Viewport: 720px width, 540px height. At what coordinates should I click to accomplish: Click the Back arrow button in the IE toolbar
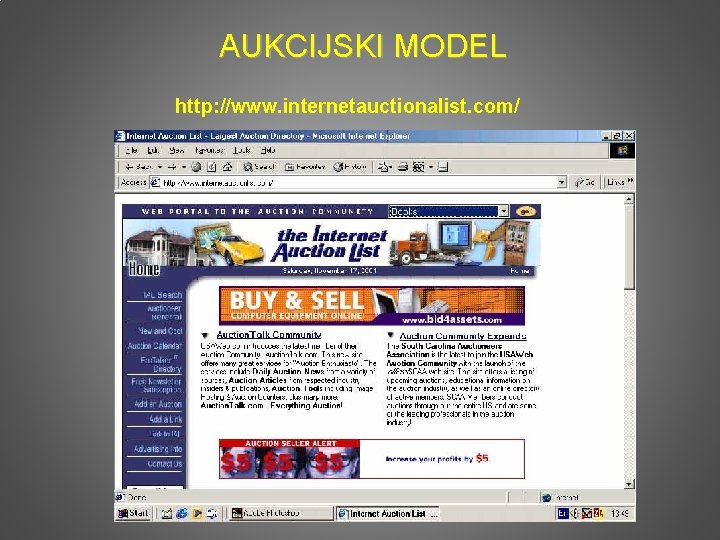coord(138,167)
